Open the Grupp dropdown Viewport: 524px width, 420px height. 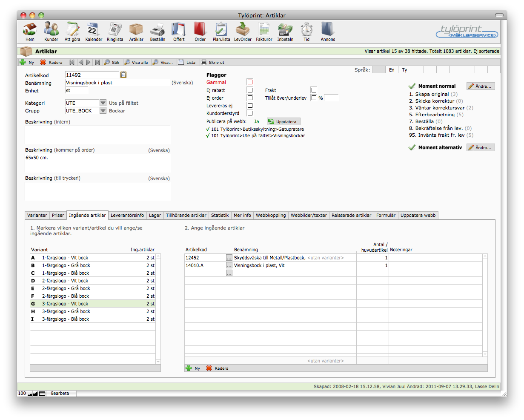pyautogui.click(x=103, y=111)
